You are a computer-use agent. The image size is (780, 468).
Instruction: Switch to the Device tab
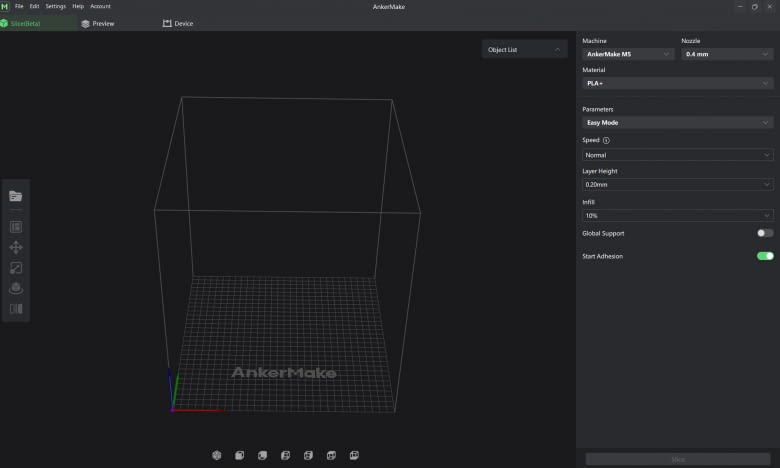[x=178, y=23]
